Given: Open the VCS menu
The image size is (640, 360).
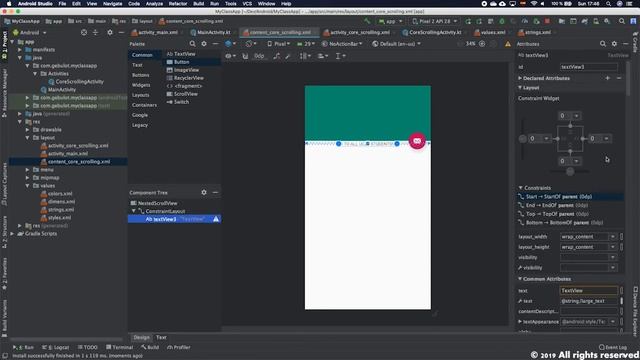Looking at the screenshot, I should 247,4.
